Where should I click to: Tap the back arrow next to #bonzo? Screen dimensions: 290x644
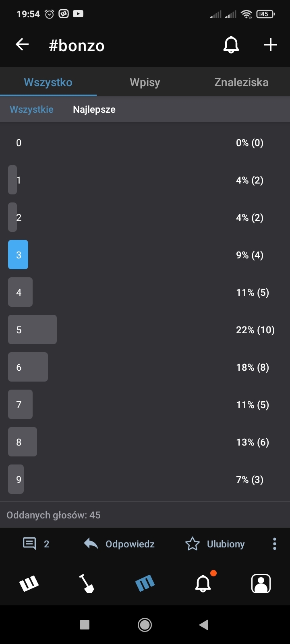[22, 45]
